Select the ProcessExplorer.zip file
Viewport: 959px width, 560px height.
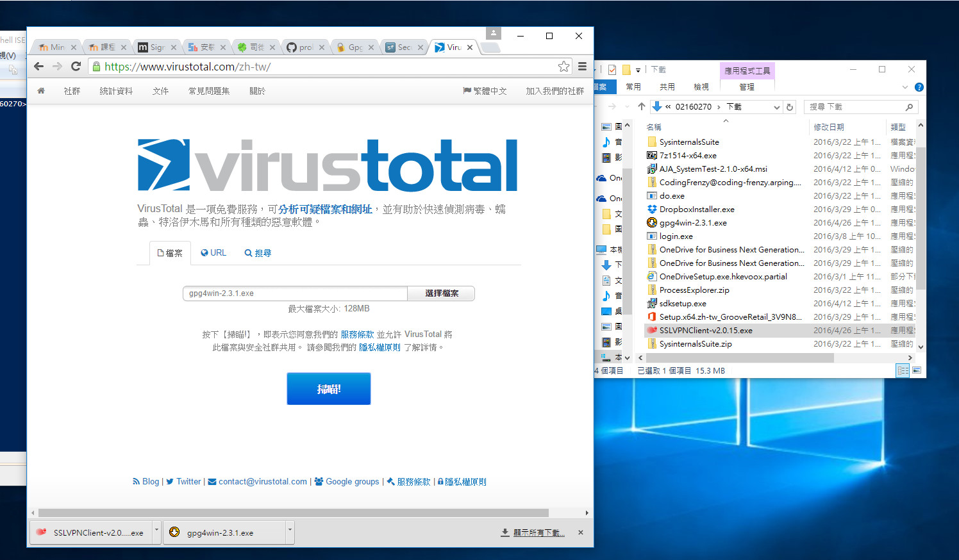[694, 290]
